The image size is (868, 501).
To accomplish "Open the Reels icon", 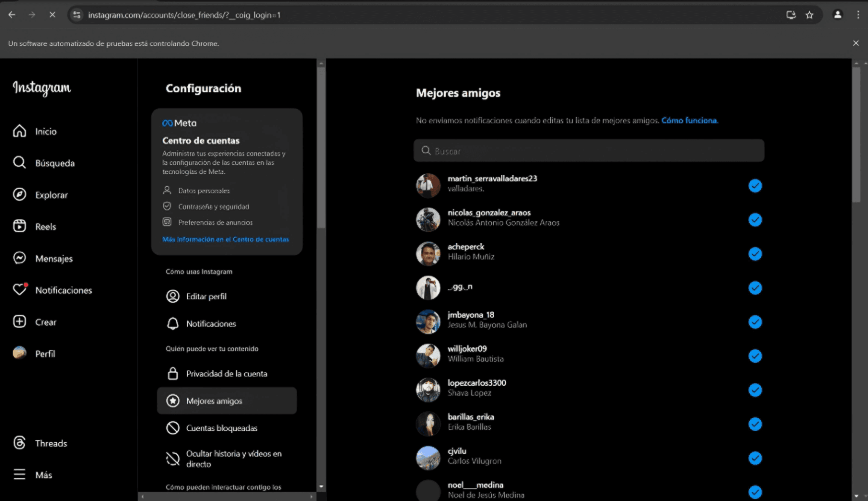I will [19, 226].
